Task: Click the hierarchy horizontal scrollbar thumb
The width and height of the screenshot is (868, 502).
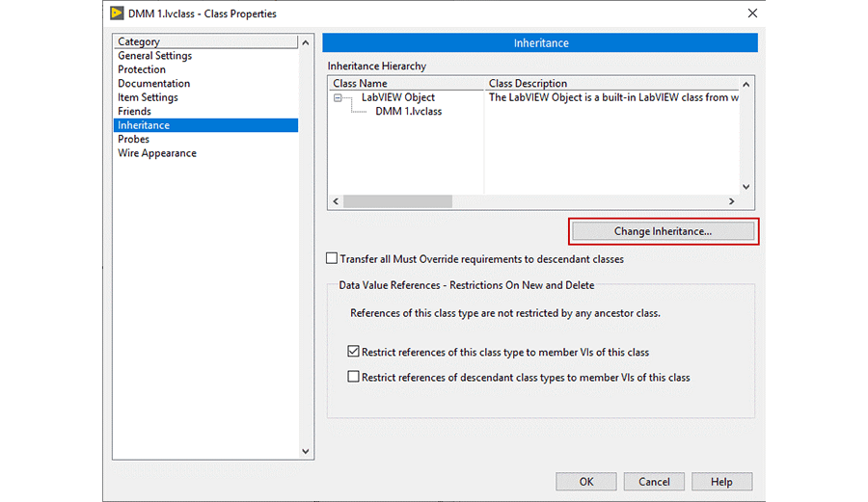Action: tap(397, 201)
